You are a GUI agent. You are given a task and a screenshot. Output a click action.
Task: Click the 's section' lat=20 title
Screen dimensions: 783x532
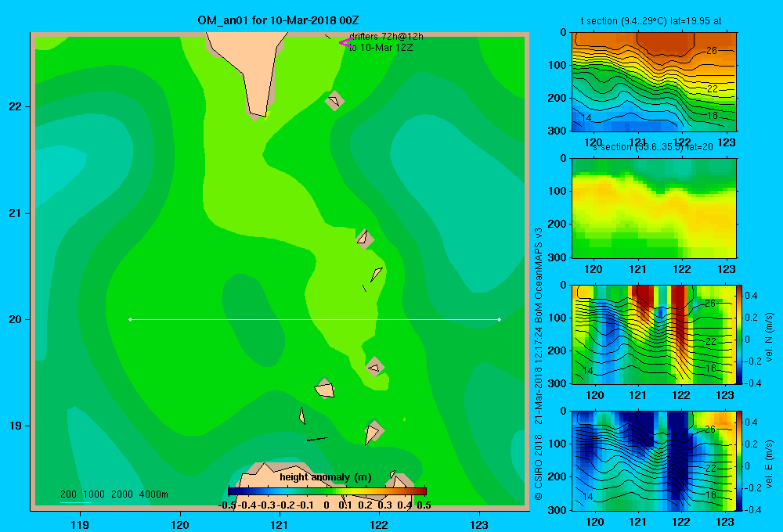click(x=653, y=147)
